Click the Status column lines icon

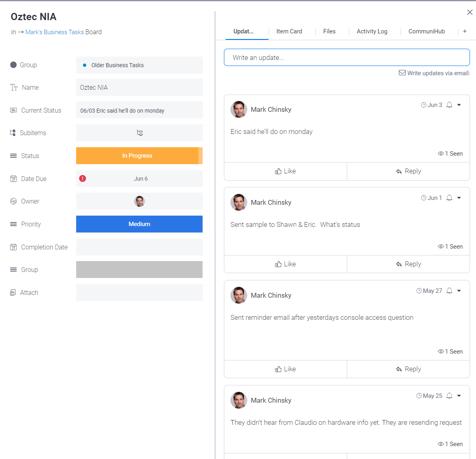coord(13,156)
